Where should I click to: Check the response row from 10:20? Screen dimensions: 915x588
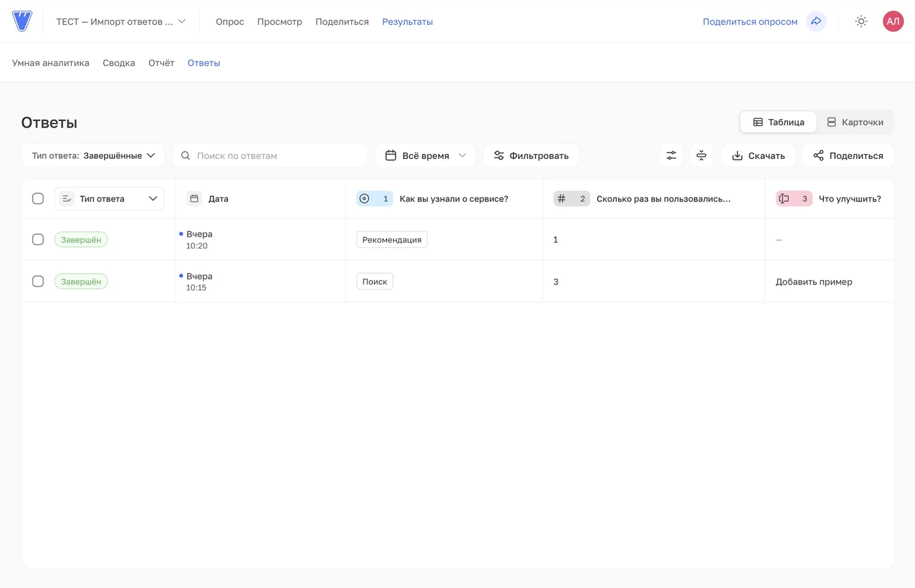click(x=38, y=239)
